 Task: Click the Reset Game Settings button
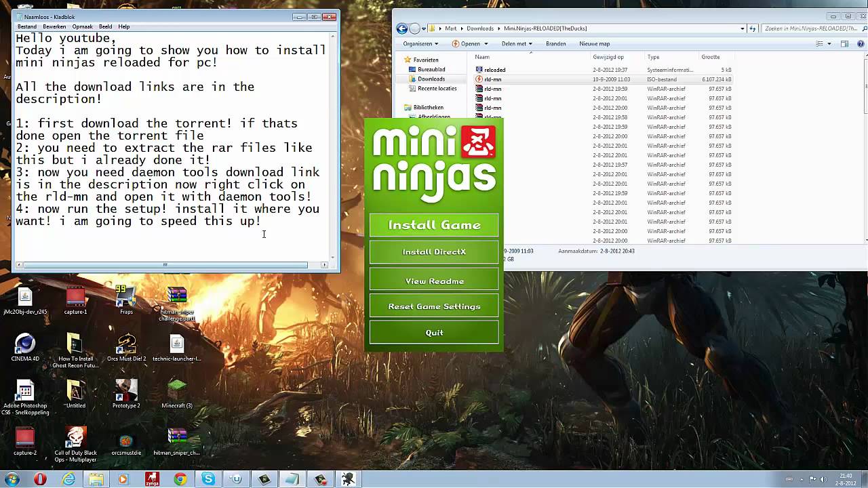(434, 306)
